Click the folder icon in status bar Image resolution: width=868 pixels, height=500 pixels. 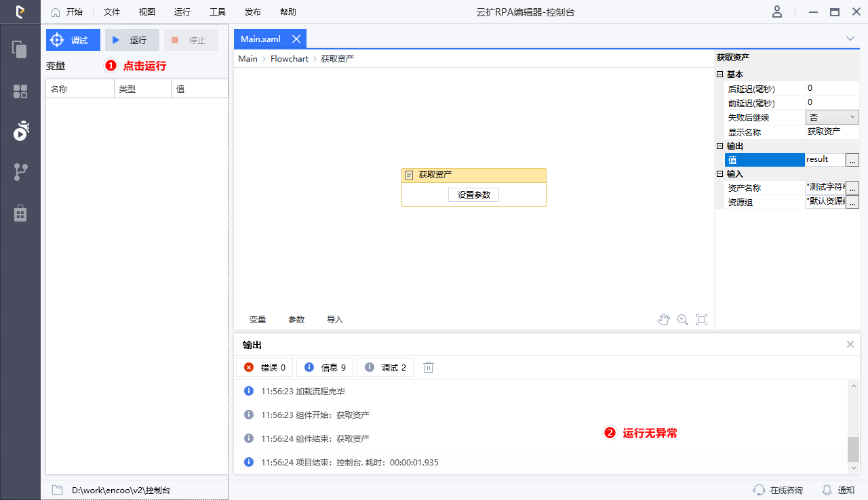click(58, 489)
